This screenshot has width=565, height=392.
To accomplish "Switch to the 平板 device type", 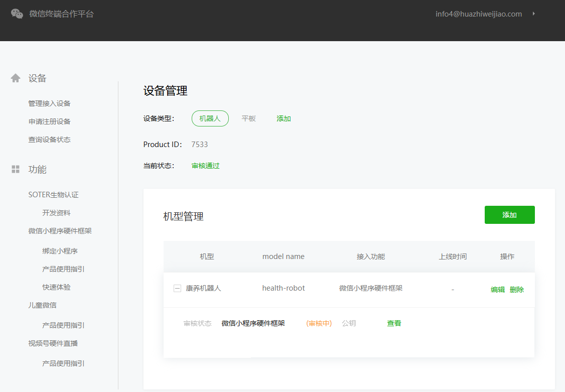I will click(248, 118).
